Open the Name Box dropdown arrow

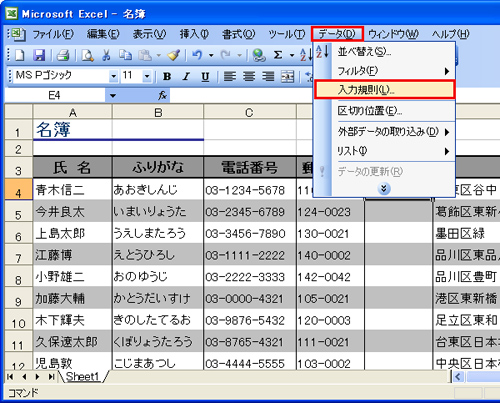(x=113, y=96)
